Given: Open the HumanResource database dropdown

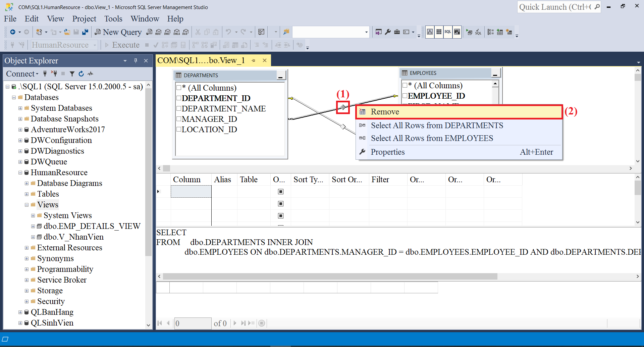Looking at the screenshot, I should [96, 45].
